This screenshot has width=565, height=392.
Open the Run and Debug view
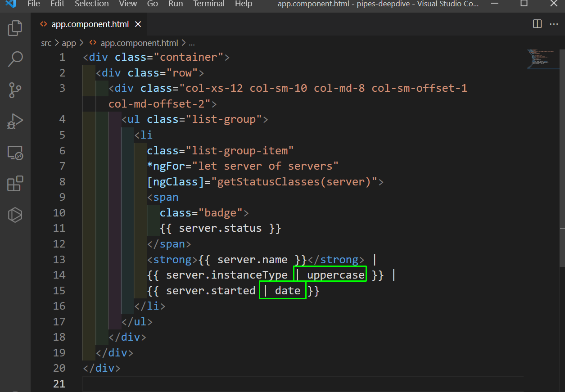tap(15, 121)
